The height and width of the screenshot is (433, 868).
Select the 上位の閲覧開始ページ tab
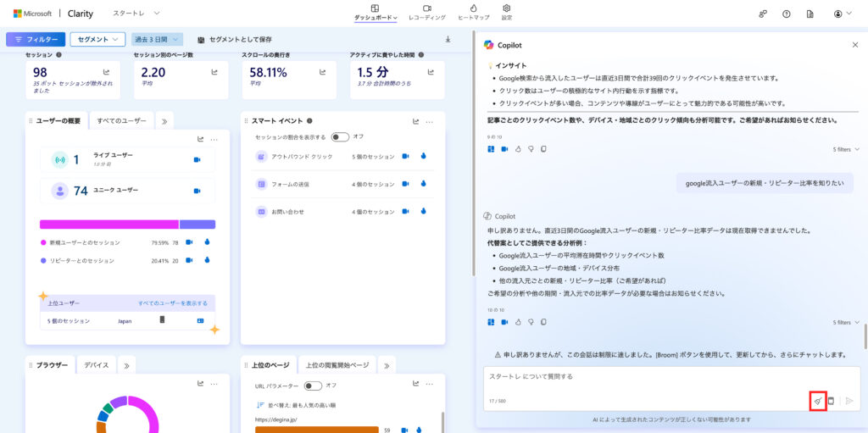337,365
